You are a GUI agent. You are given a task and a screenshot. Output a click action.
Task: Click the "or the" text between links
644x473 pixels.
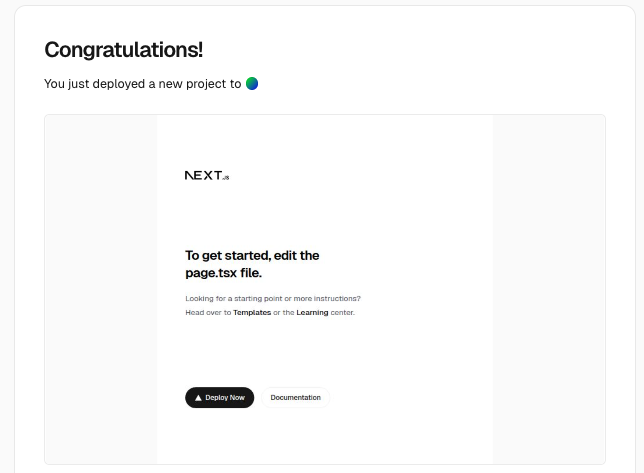coord(284,313)
